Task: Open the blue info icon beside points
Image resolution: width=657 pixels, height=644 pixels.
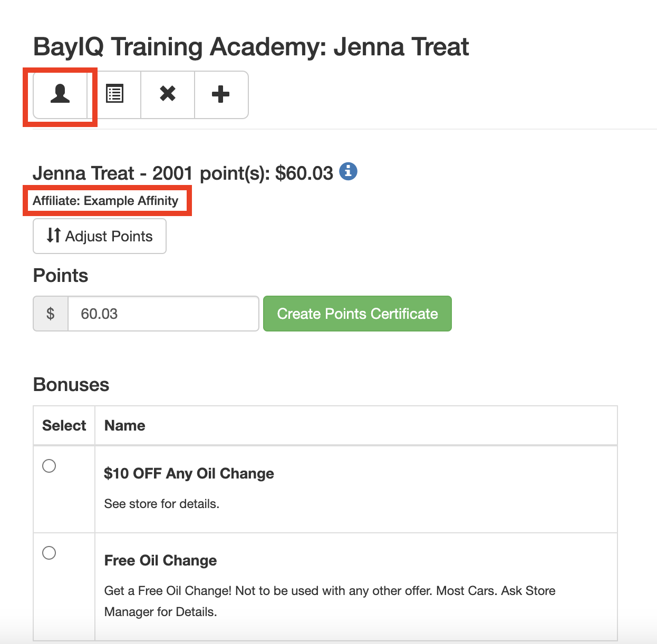Action: point(348,171)
